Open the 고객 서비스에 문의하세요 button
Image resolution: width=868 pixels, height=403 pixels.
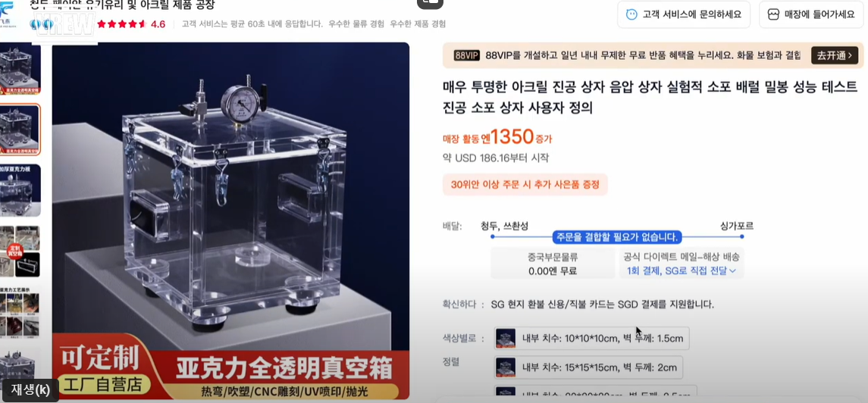[x=684, y=14]
